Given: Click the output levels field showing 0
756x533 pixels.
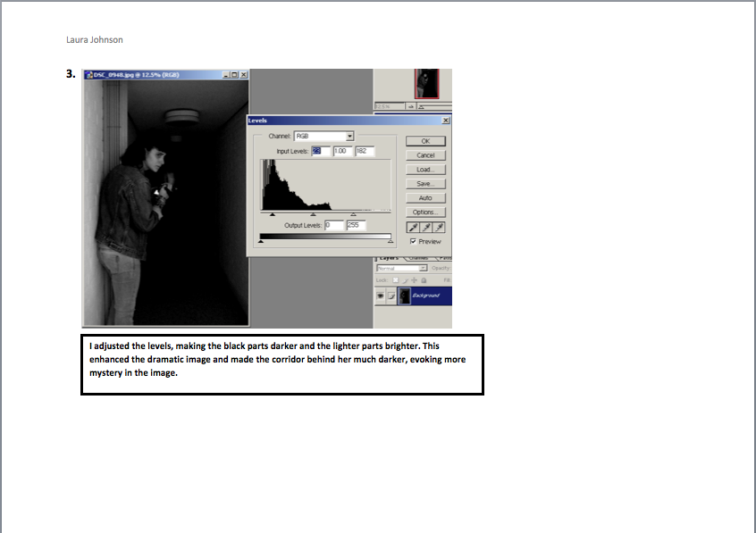Looking at the screenshot, I should pos(333,225).
